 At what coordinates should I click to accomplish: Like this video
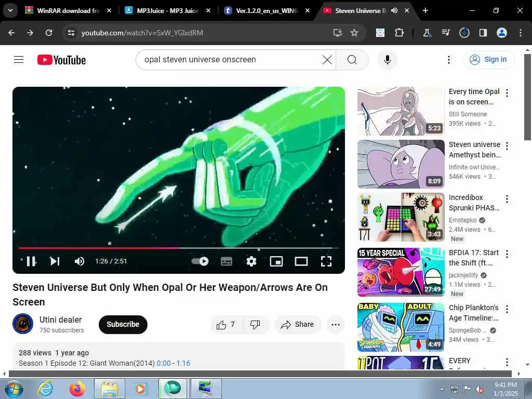point(226,325)
